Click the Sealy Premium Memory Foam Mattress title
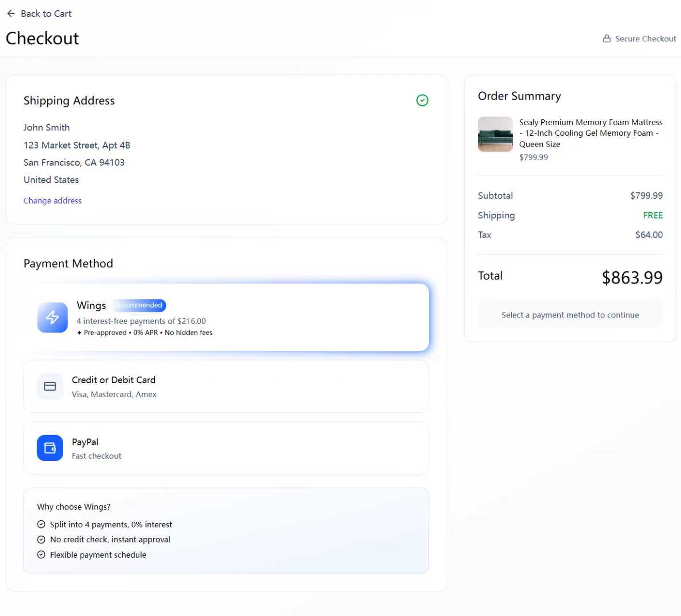681x616 pixels. coord(591,133)
